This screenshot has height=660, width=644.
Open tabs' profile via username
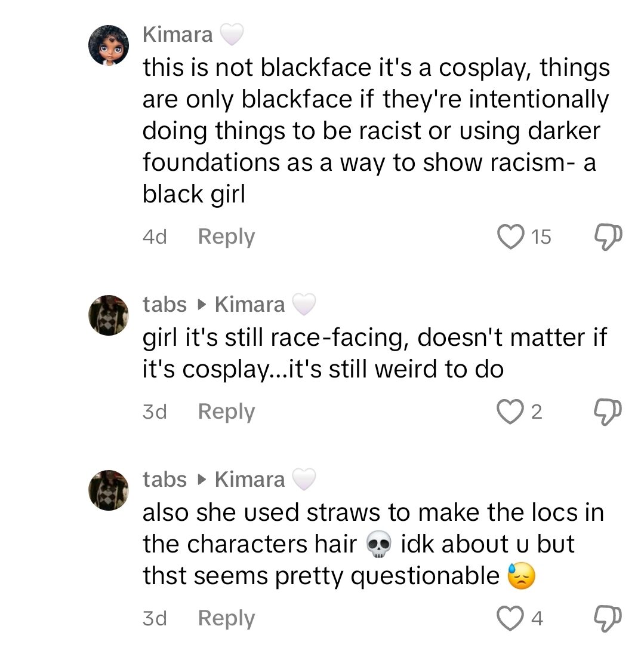[x=164, y=304]
